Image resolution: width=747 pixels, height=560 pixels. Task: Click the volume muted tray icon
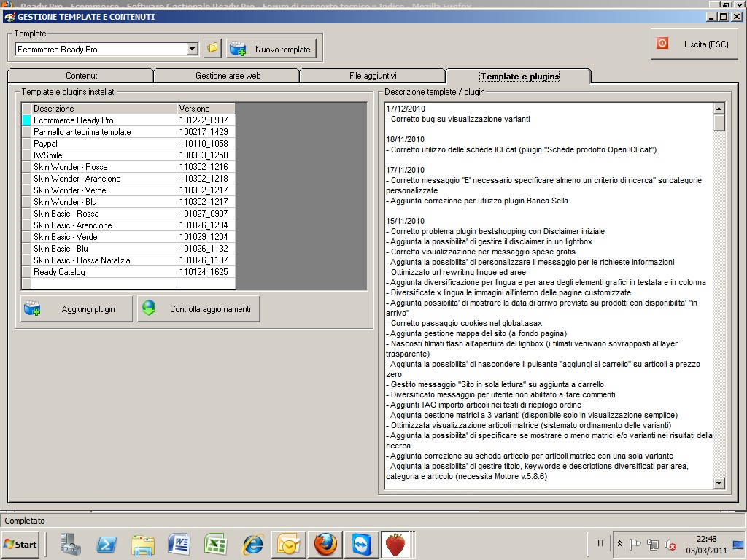(x=670, y=544)
